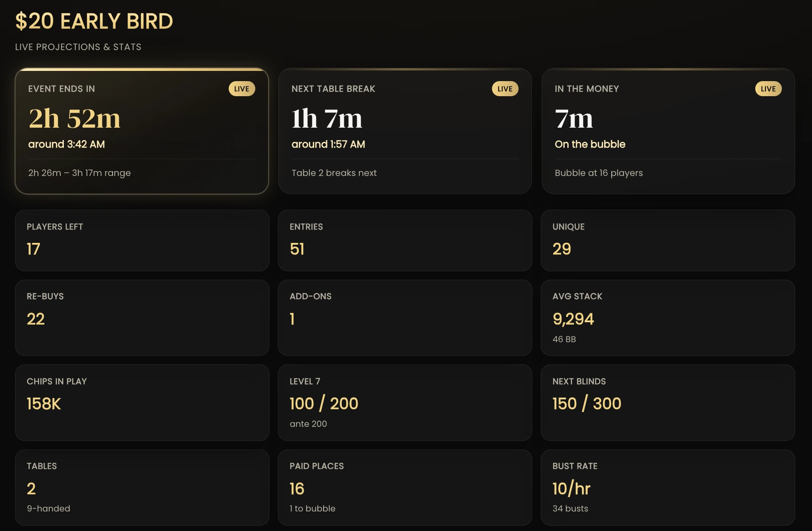Select the Unique players tile
Viewport: 812px width, 531px height.
(668, 240)
